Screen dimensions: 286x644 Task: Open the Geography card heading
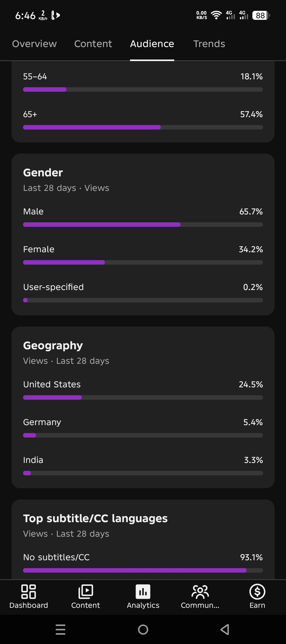53,346
